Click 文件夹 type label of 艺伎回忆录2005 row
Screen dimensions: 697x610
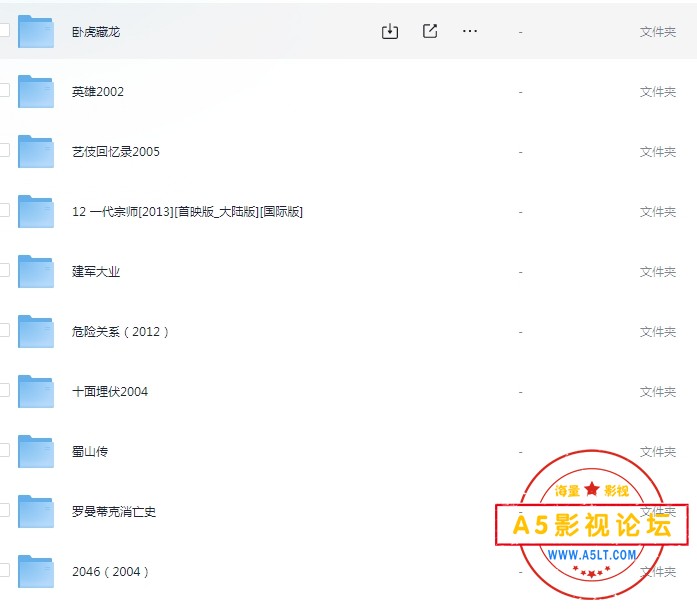click(658, 152)
